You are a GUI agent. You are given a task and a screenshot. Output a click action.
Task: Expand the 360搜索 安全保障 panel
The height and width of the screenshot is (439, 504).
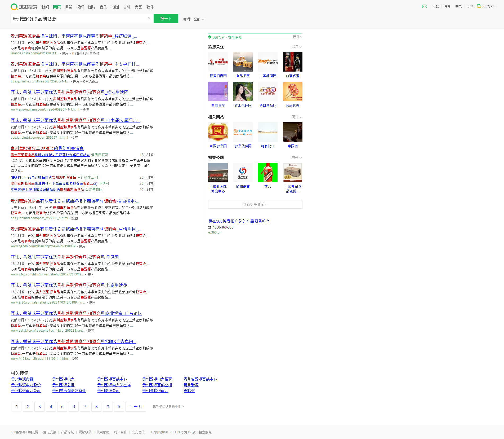pyautogui.click(x=297, y=37)
